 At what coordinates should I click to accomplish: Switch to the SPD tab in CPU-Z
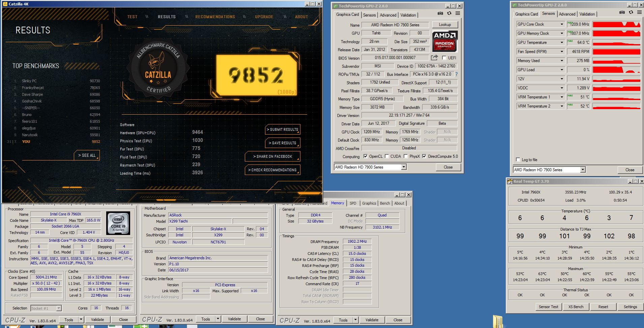353,203
